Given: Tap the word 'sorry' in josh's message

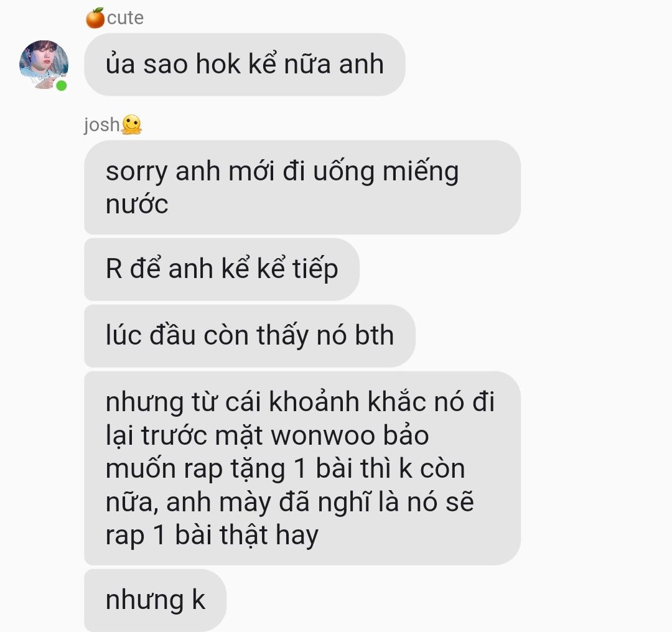Looking at the screenshot, I should 136,172.
